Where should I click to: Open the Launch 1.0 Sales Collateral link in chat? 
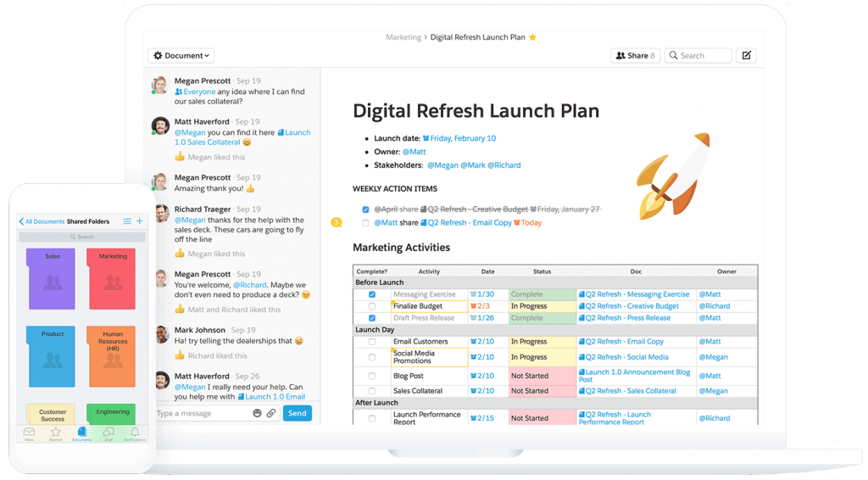[242, 137]
